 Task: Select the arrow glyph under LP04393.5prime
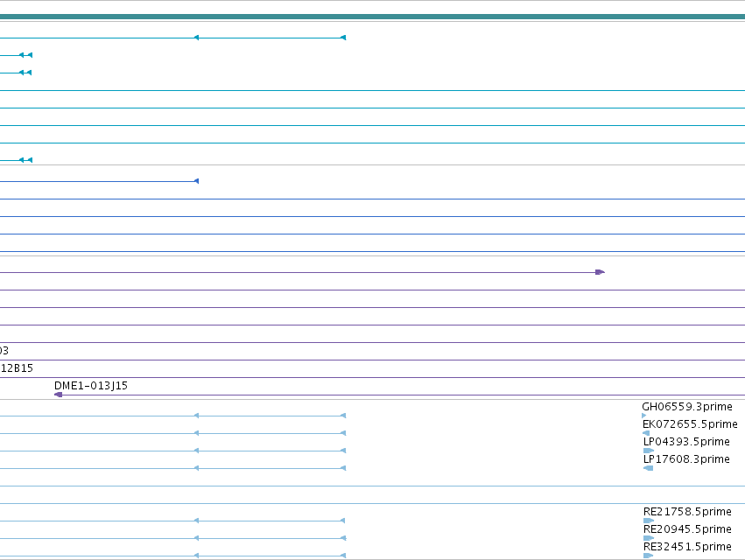pos(649,451)
